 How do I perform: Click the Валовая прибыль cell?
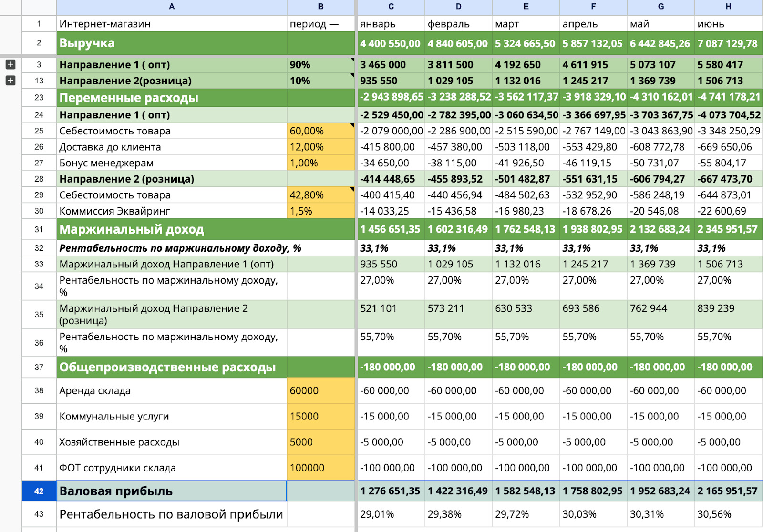172,491
